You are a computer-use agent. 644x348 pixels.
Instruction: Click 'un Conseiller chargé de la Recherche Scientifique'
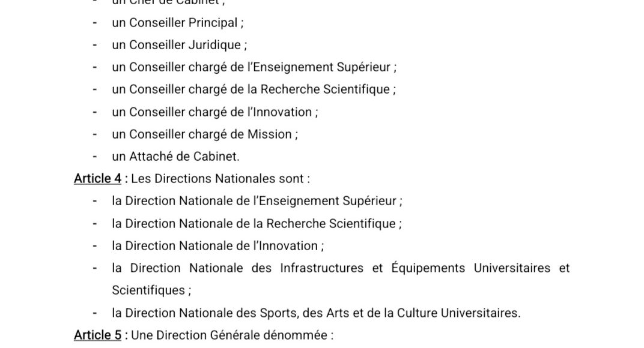pos(254,89)
